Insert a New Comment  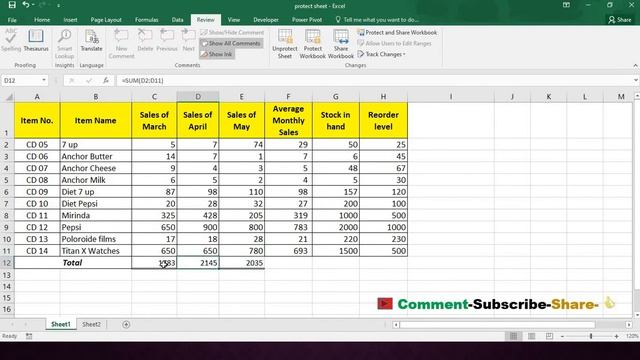pyautogui.click(x=121, y=44)
